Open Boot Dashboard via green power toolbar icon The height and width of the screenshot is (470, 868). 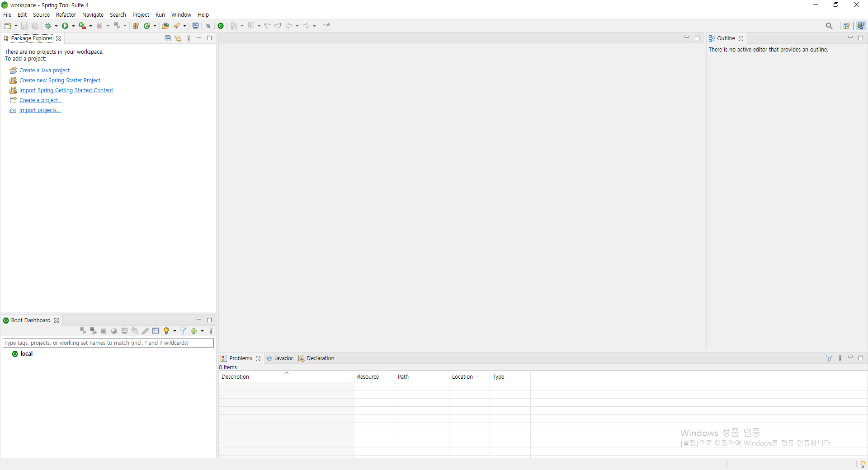(x=221, y=26)
